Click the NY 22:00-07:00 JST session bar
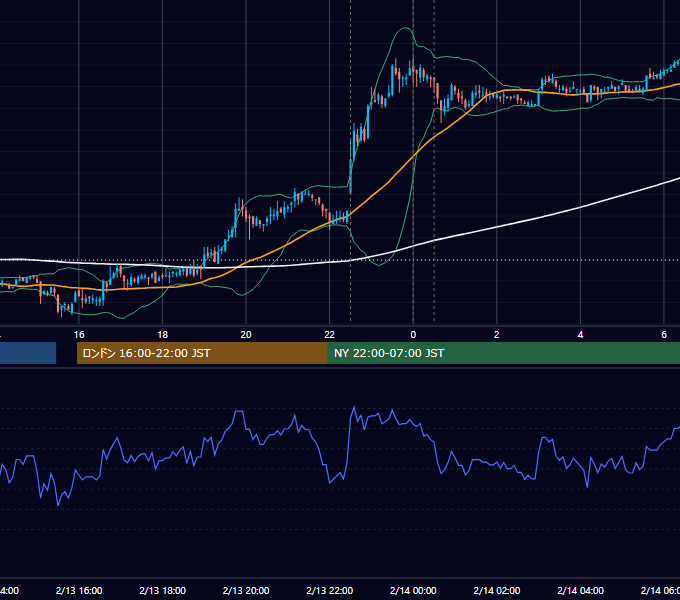 [x=503, y=353]
